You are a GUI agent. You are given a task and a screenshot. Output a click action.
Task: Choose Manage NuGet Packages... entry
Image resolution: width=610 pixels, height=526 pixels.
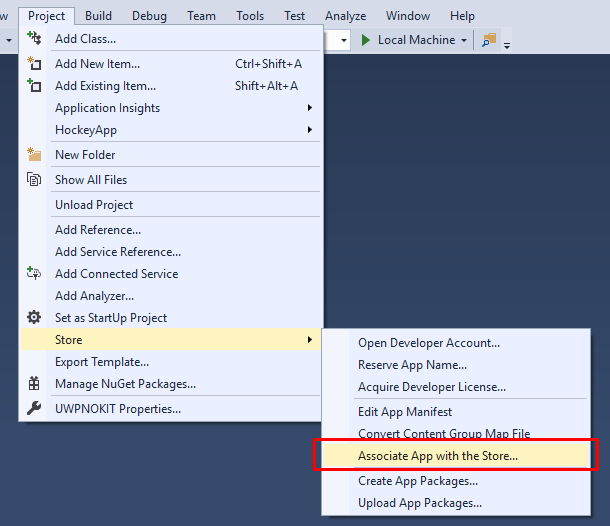[171, 384]
